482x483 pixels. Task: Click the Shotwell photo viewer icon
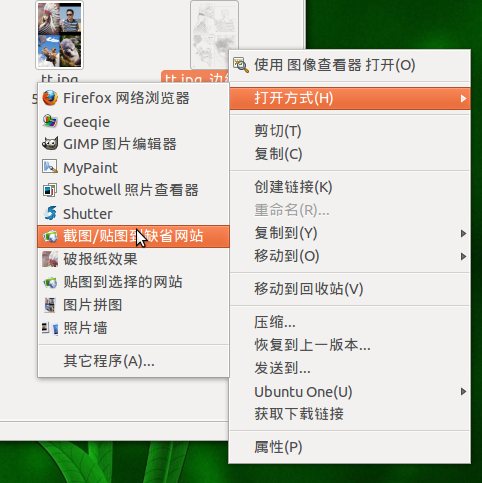pos(50,190)
